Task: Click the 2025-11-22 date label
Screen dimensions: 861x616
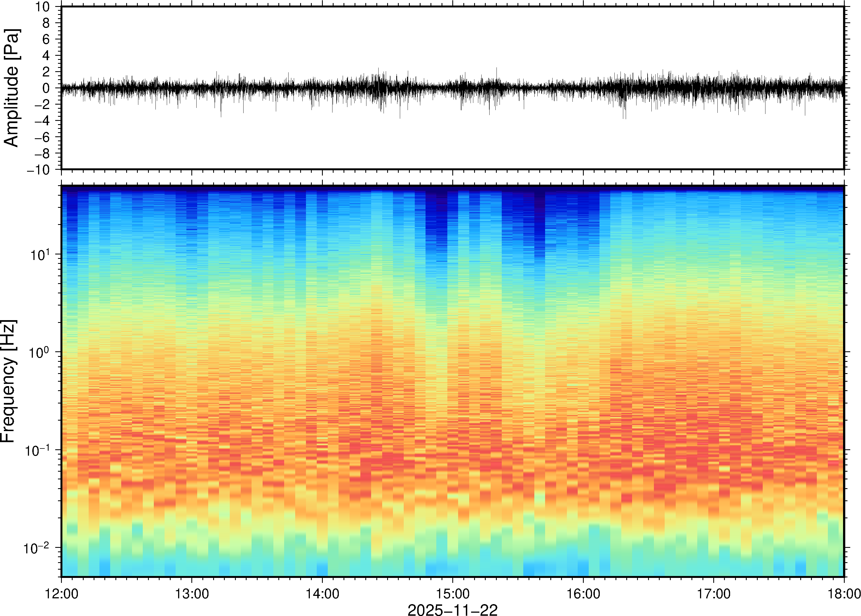Action: 452,610
